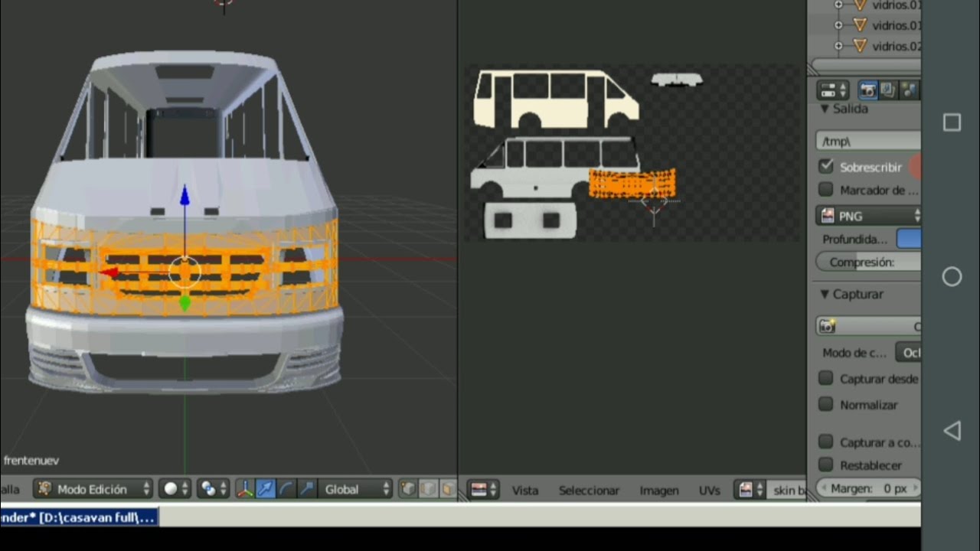
Task: Select face select mode cube icon
Action: (448, 489)
